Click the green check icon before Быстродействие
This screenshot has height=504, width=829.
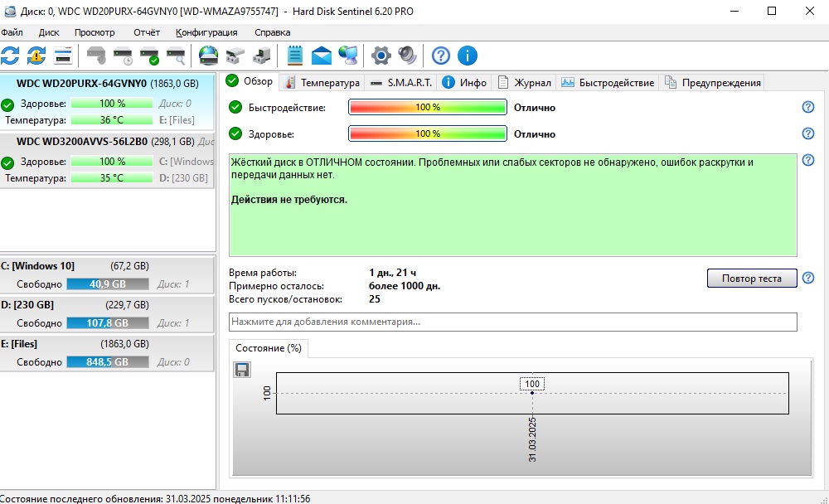tap(235, 107)
